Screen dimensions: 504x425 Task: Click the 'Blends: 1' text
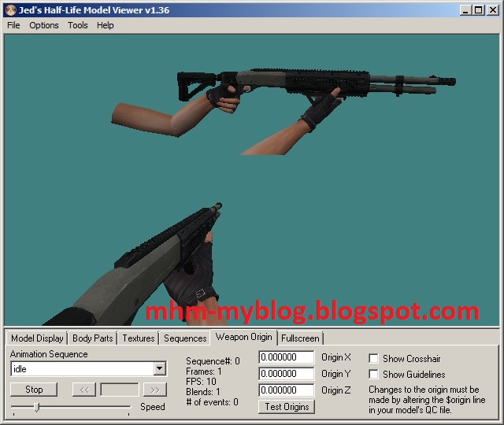pyautogui.click(x=203, y=392)
